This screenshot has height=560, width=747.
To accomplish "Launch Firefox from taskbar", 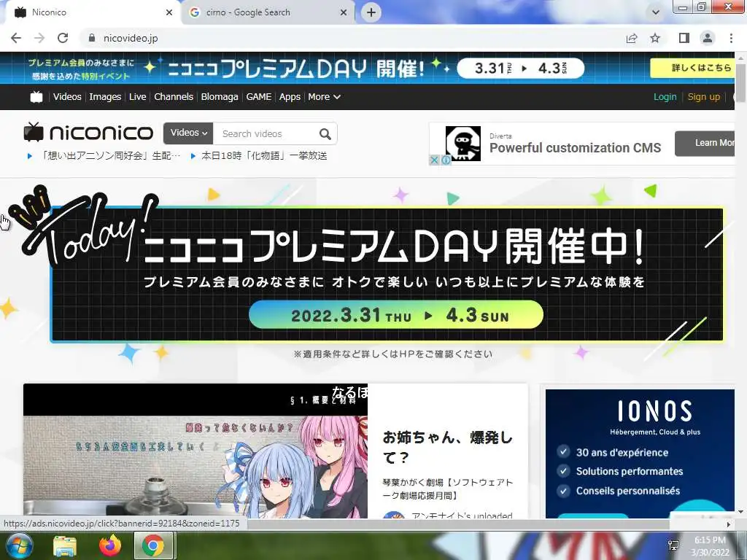I will [110, 545].
